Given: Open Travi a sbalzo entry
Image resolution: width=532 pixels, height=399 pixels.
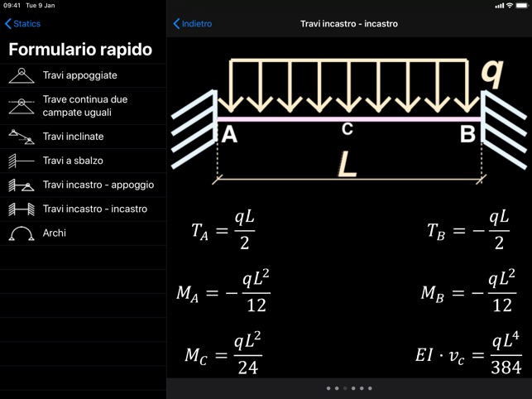Looking at the screenshot, I should coord(83,161).
